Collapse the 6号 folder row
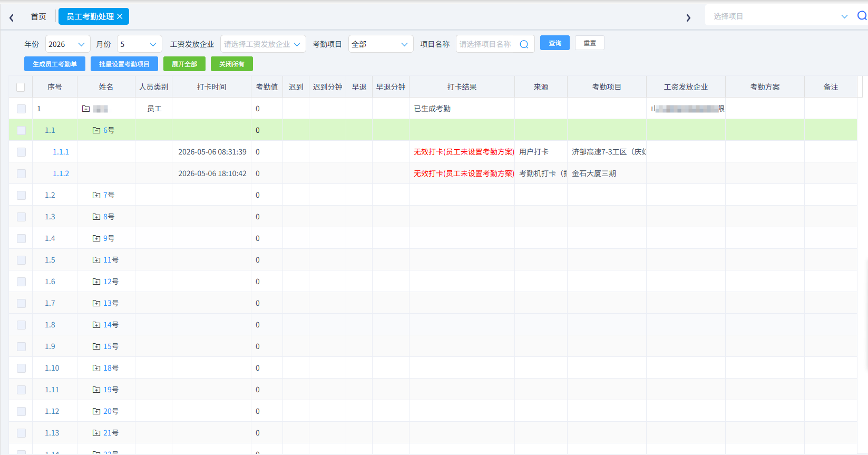 click(96, 130)
